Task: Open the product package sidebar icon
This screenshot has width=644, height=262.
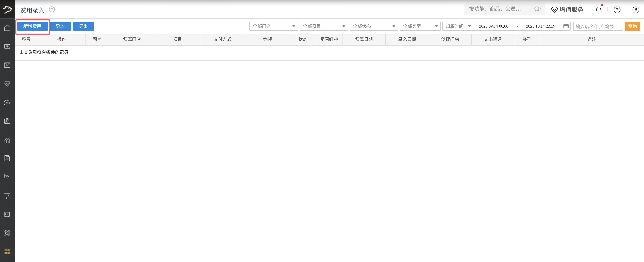Action: click(7, 65)
